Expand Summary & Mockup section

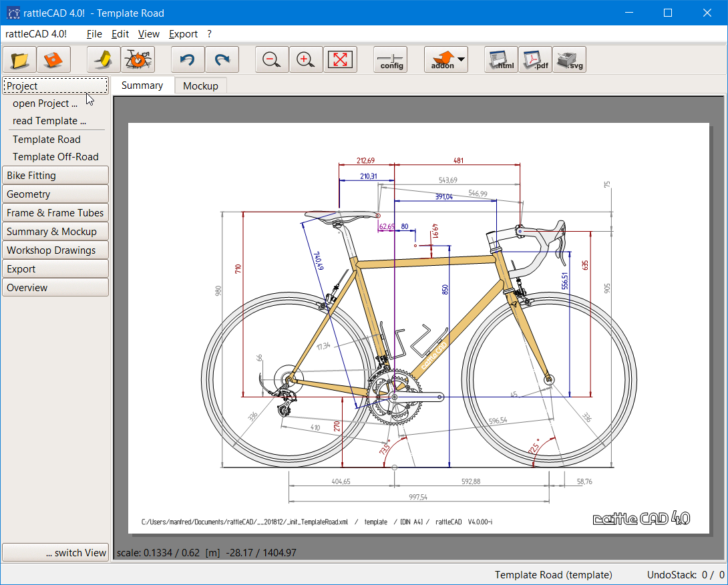click(x=55, y=231)
